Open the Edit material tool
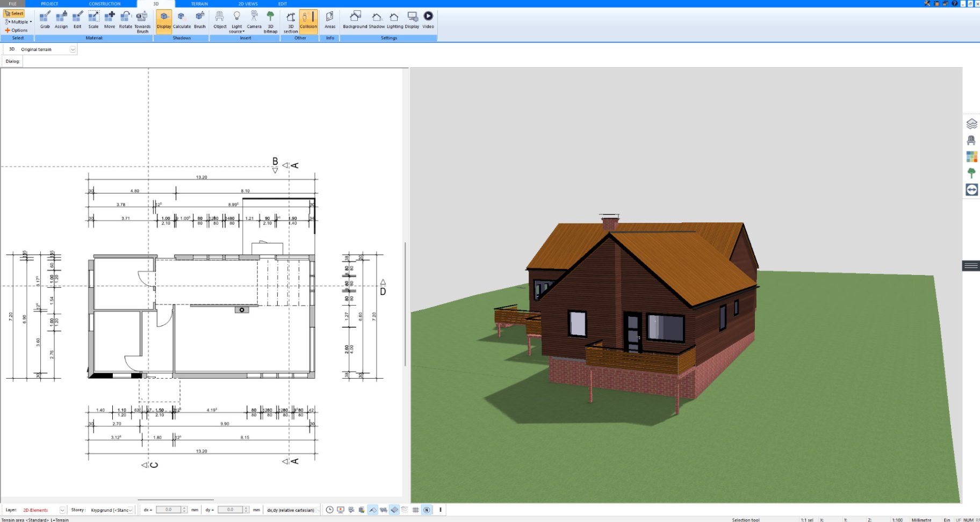Screen dimensions: 980x522 coord(77,20)
